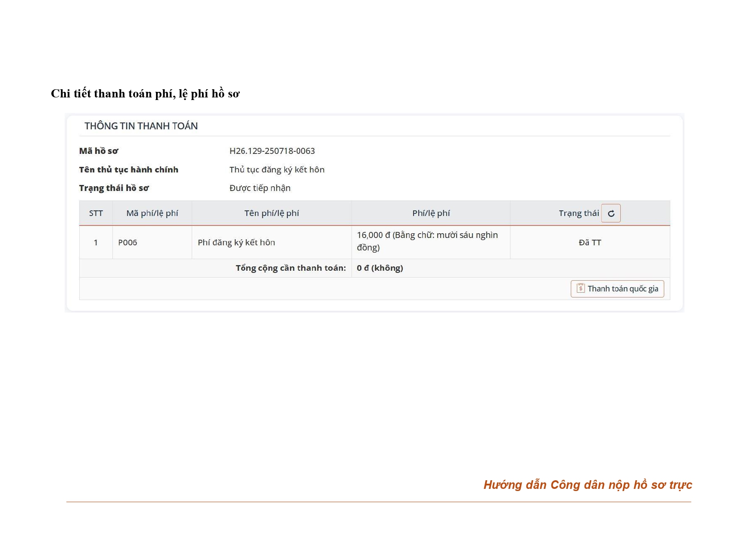Click the Trạng thái column header text
Viewport: 756px width, 535px height.
579,213
